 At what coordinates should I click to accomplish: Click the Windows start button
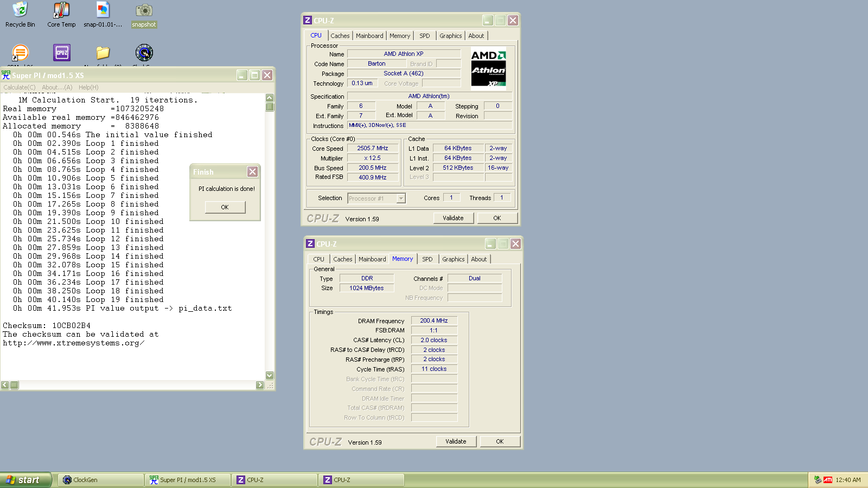coord(25,480)
